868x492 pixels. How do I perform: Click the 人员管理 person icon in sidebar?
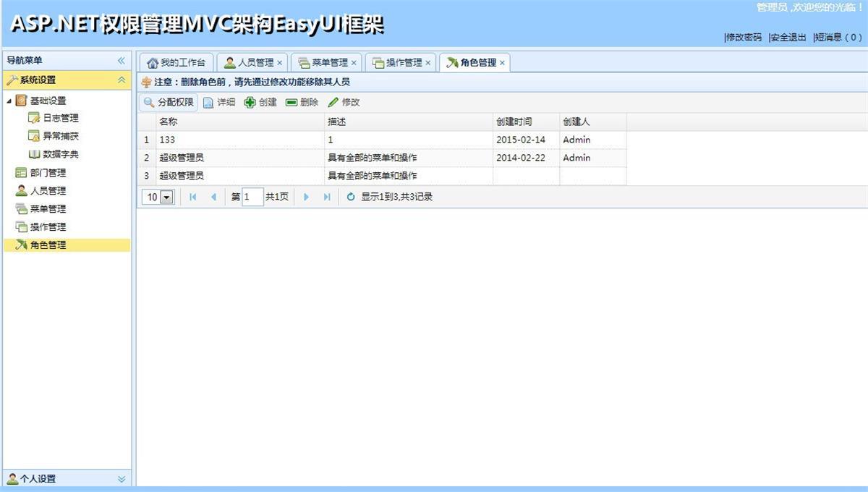pos(21,191)
